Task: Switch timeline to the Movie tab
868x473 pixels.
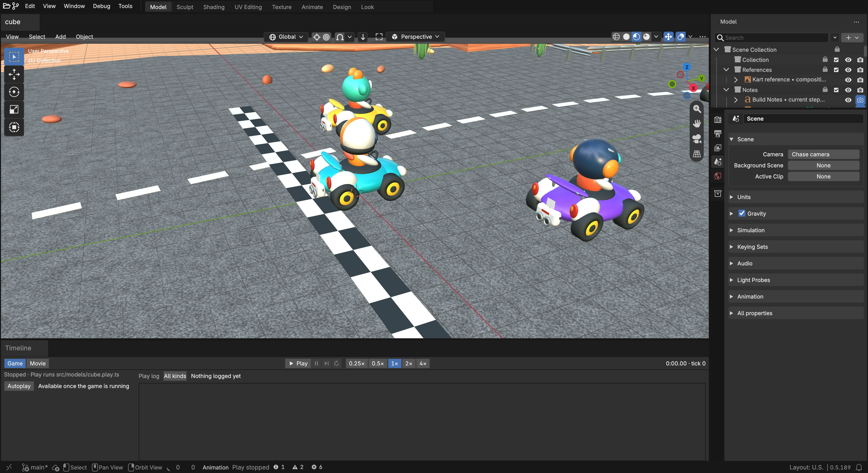Action: (x=38, y=363)
